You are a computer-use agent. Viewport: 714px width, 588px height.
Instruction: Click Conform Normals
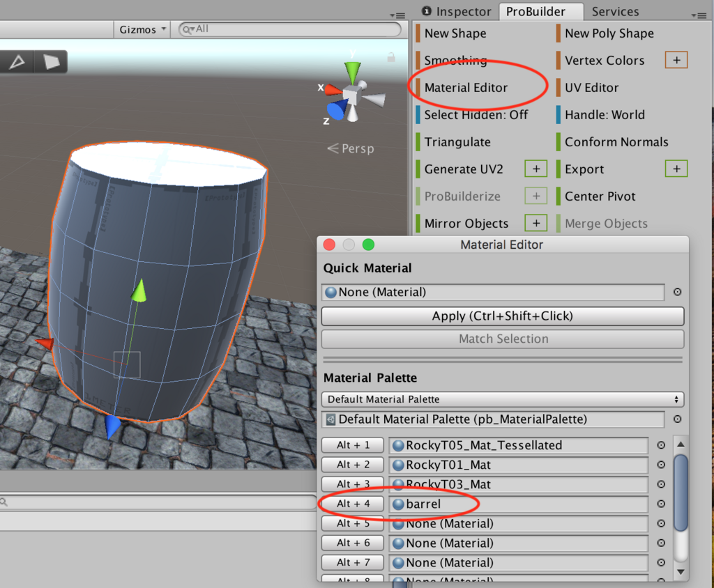(616, 142)
